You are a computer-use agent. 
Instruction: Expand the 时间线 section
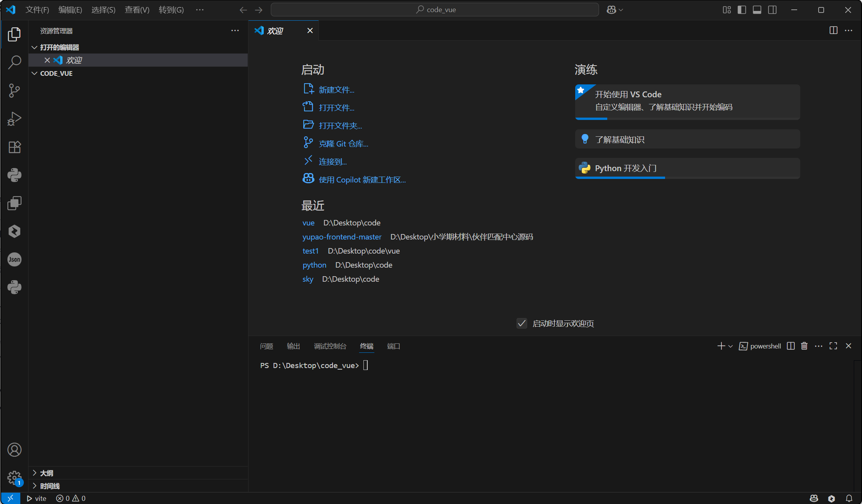click(x=50, y=486)
